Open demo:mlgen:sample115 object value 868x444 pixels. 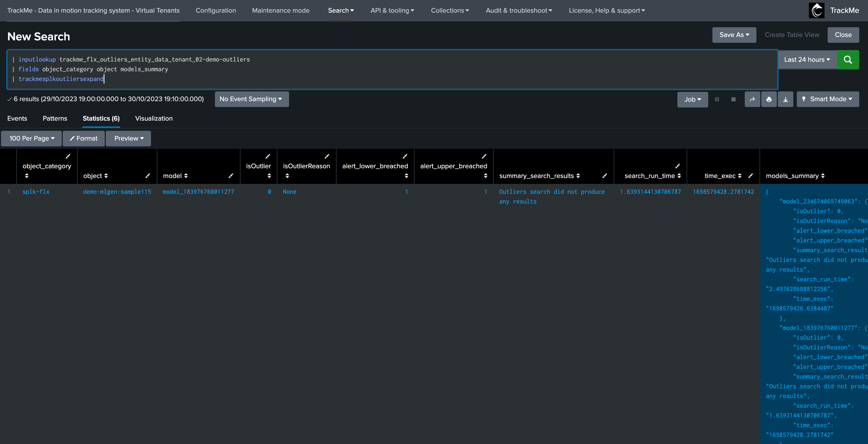[117, 192]
